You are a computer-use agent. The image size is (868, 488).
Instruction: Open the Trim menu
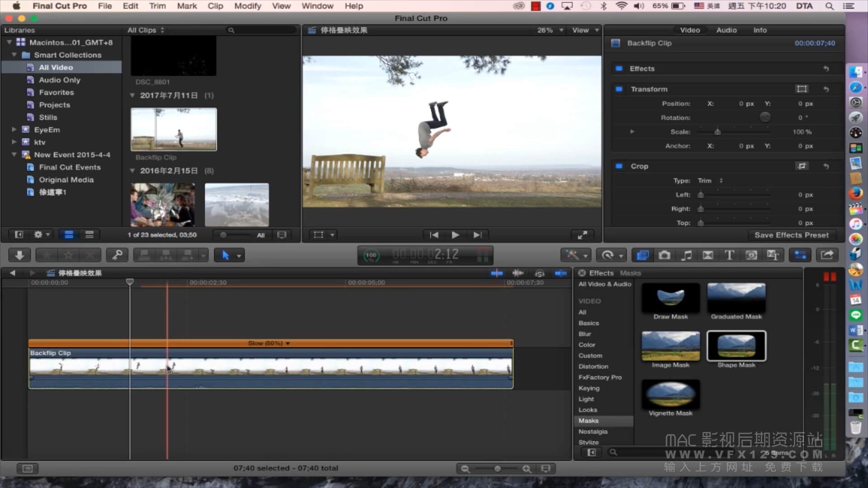point(157,6)
